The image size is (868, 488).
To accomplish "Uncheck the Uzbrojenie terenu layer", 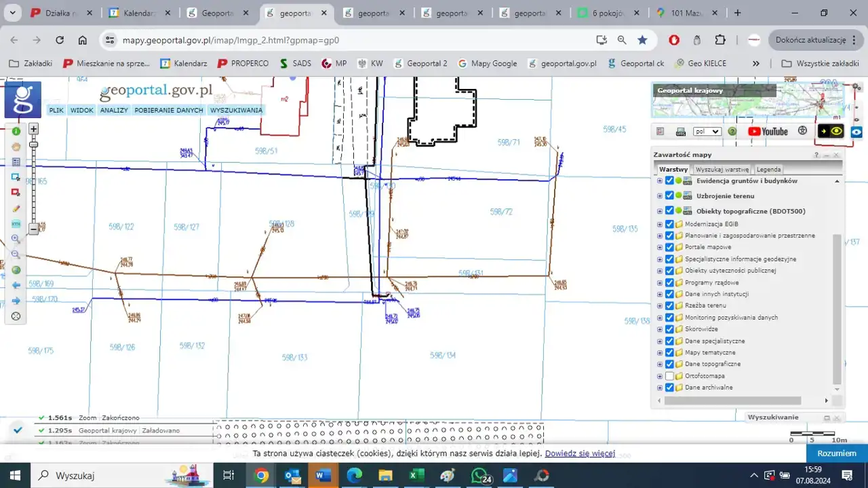I will click(669, 195).
